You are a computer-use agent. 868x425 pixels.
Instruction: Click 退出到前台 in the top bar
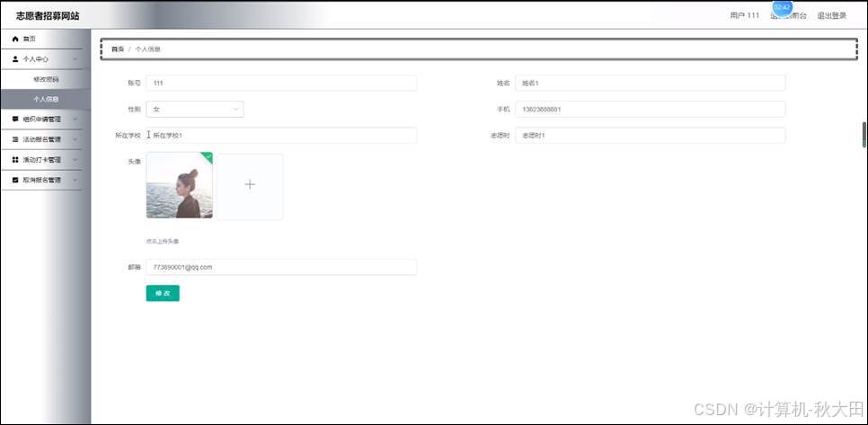788,15
